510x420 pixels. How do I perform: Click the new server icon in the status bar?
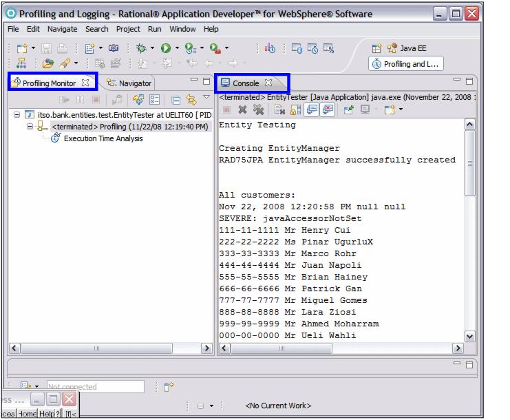169,387
